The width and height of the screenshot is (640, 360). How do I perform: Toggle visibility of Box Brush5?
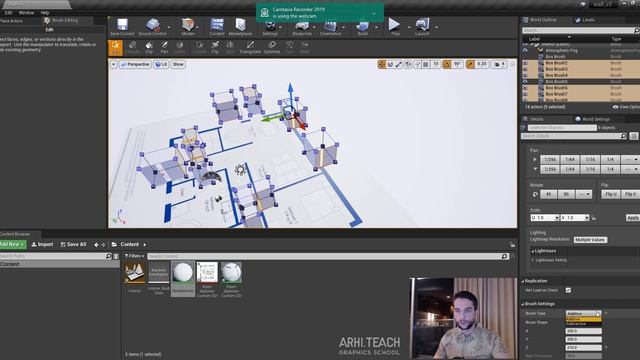pos(525,82)
